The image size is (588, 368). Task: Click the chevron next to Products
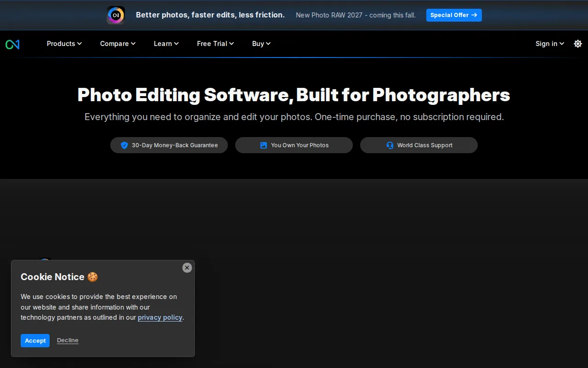[x=79, y=44]
